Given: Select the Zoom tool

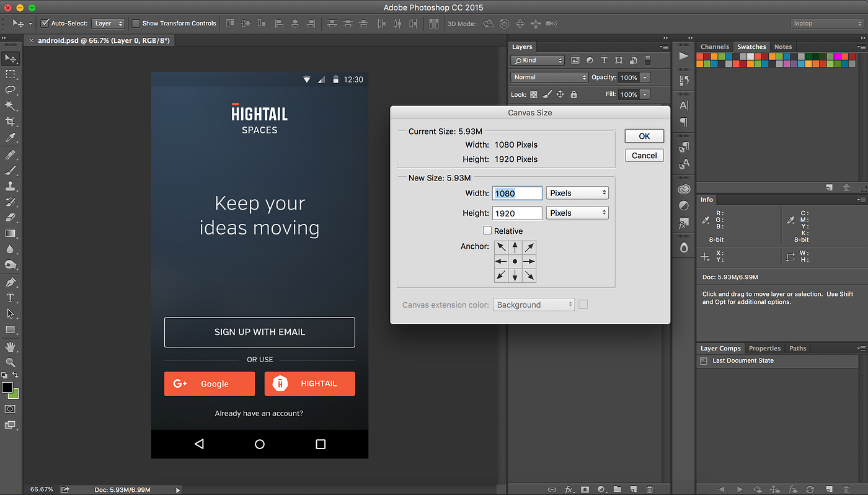Looking at the screenshot, I should pos(11,362).
